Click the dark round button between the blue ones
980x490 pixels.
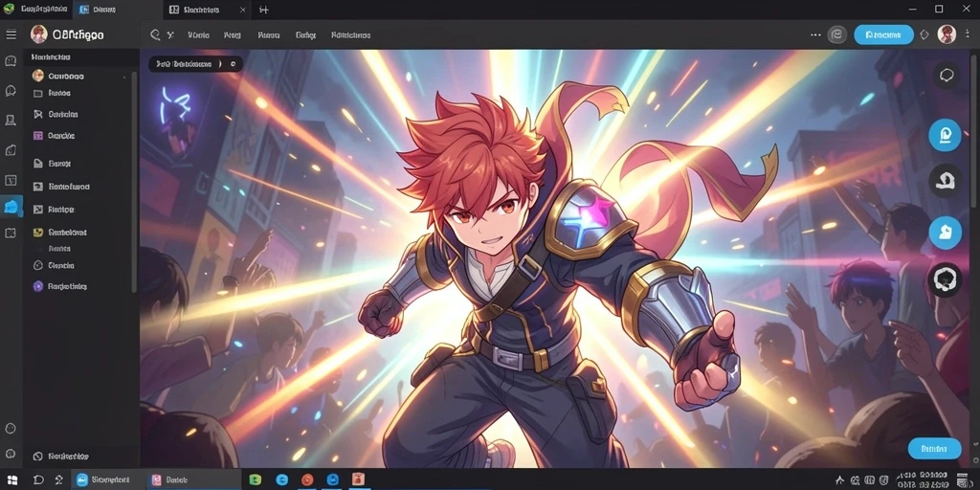coord(945,181)
